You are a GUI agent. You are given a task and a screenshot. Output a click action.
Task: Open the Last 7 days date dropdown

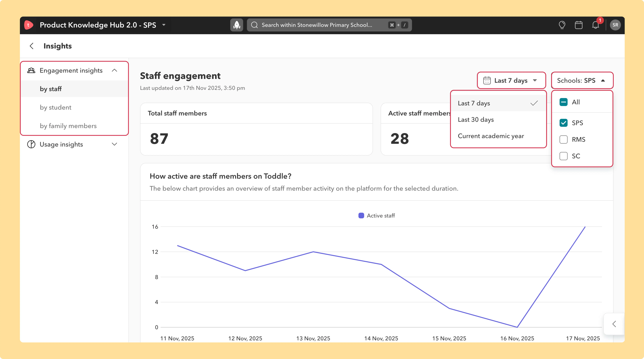[x=511, y=80]
